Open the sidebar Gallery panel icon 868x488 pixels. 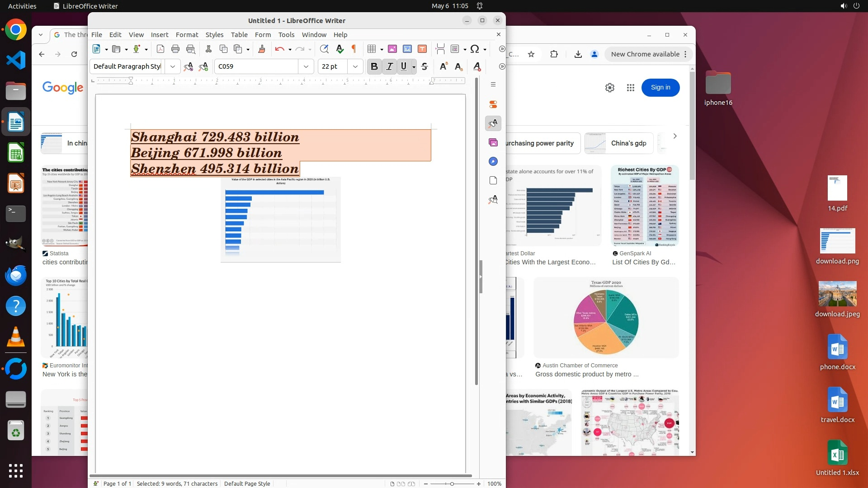coord(493,142)
